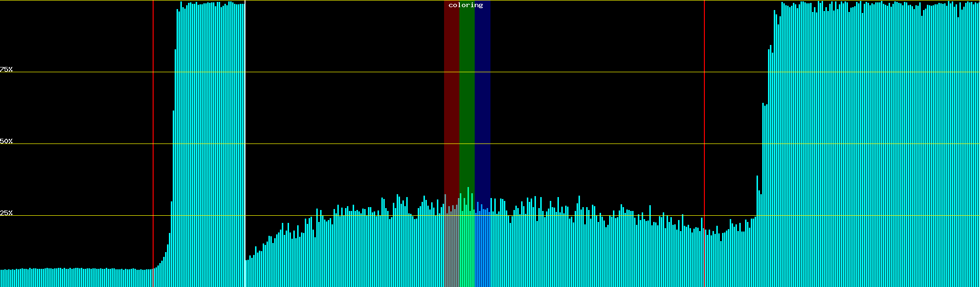This screenshot has height=287, width=980.
Task: Click the 75% yellow gridline right of blue band
Action: pos(598,72)
